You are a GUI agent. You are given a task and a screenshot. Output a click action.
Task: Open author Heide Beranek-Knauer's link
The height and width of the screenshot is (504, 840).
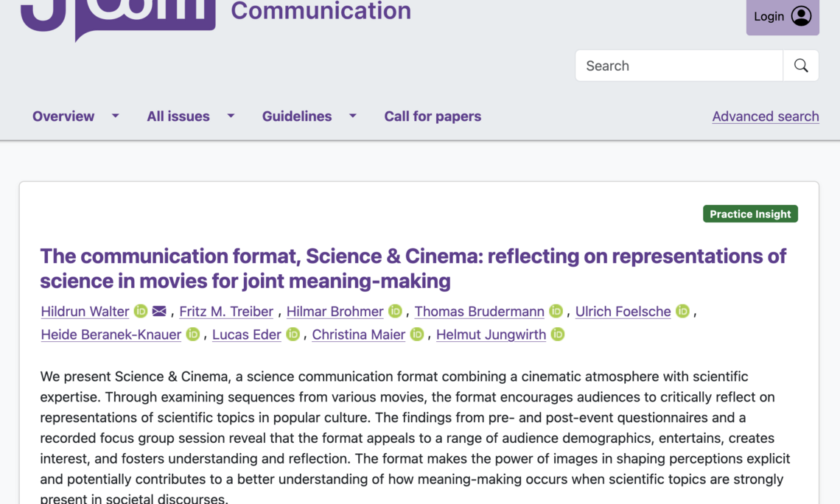pyautogui.click(x=111, y=335)
